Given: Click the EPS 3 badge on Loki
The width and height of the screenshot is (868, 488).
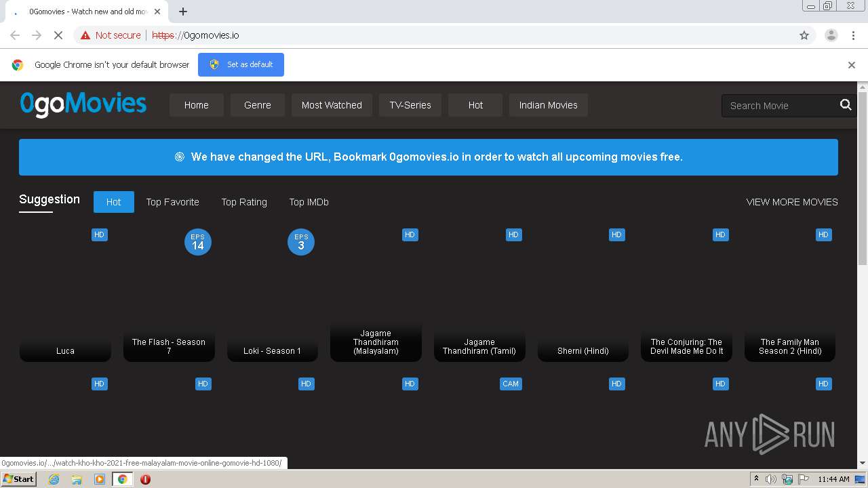Looking at the screenshot, I should 301,242.
